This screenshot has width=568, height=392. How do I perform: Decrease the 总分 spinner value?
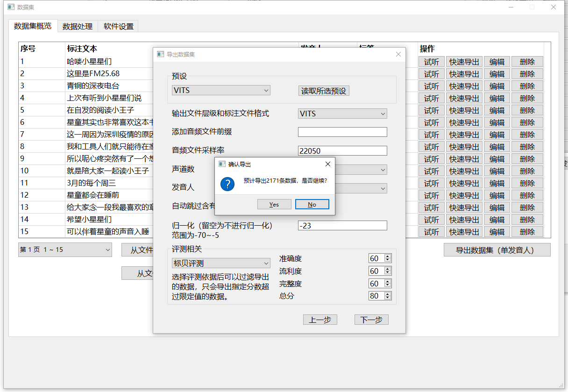tap(387, 298)
